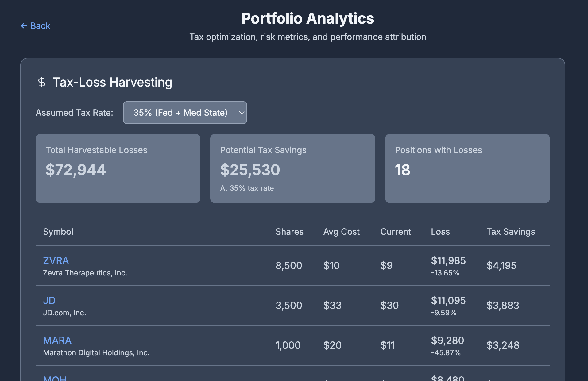Viewport: 588px width, 381px height.
Task: Sort the table by Loss column
Action: (x=440, y=232)
